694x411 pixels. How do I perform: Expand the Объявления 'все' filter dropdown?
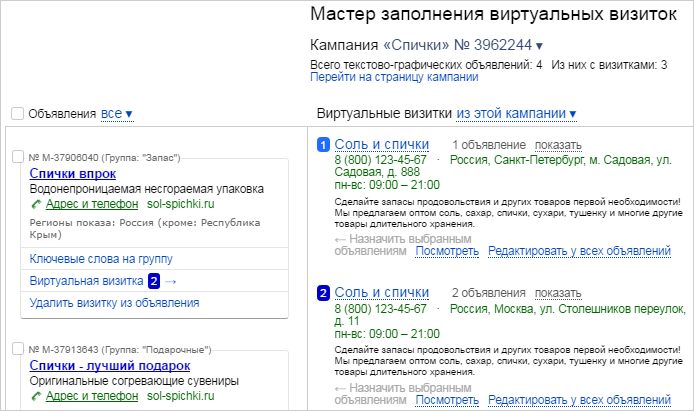[117, 114]
